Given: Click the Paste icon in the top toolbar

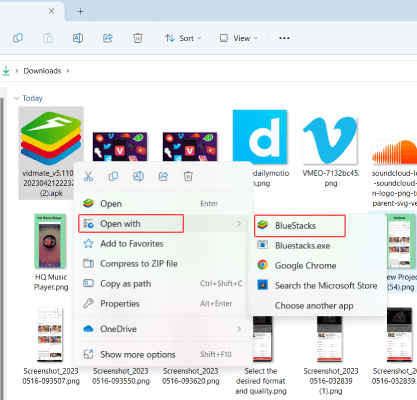Looking at the screenshot, I should coord(48,38).
